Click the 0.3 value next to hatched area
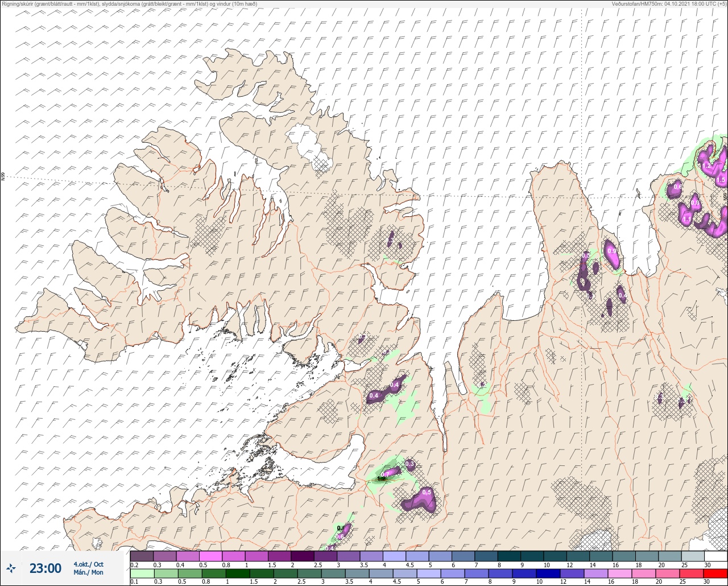Screen dimensions: 728x586 [410, 465]
